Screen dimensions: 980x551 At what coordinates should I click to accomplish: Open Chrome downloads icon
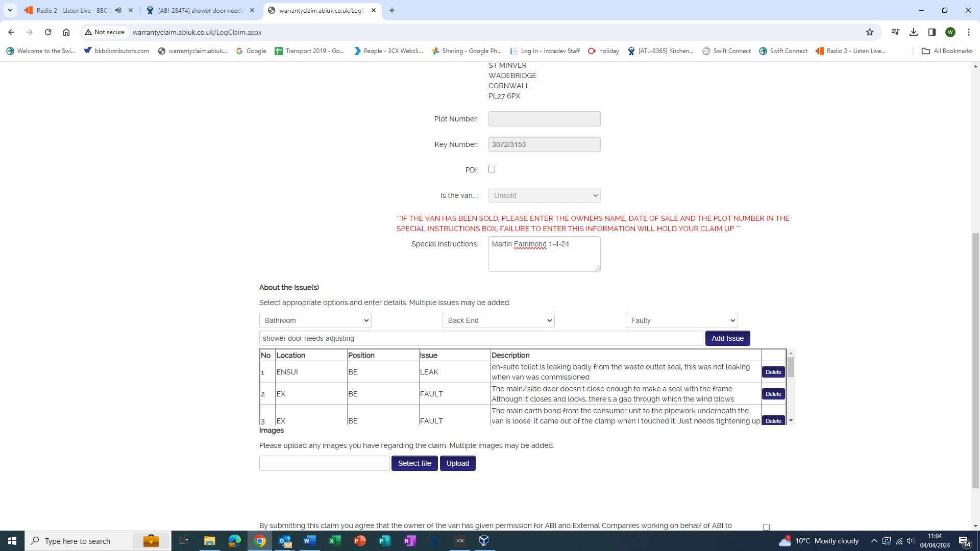(914, 32)
